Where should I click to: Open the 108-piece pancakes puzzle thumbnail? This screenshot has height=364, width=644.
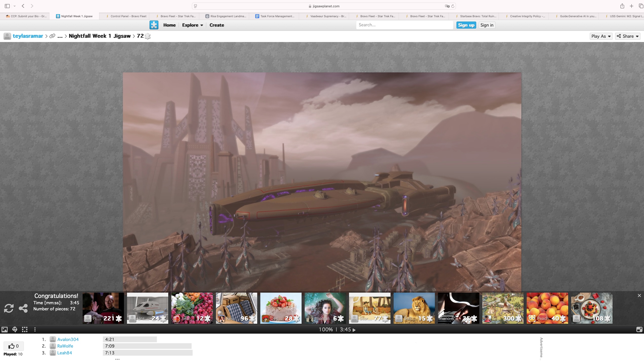tap(592, 308)
